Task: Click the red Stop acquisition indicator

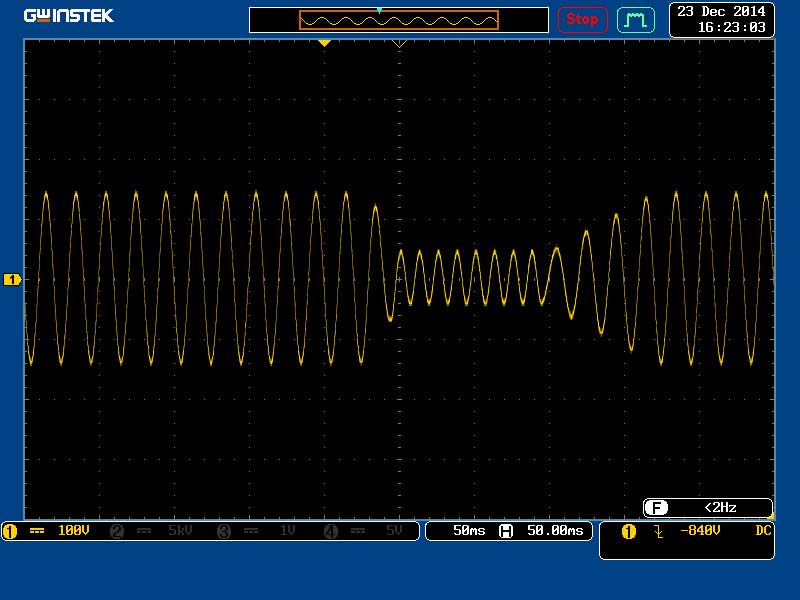Action: click(582, 19)
